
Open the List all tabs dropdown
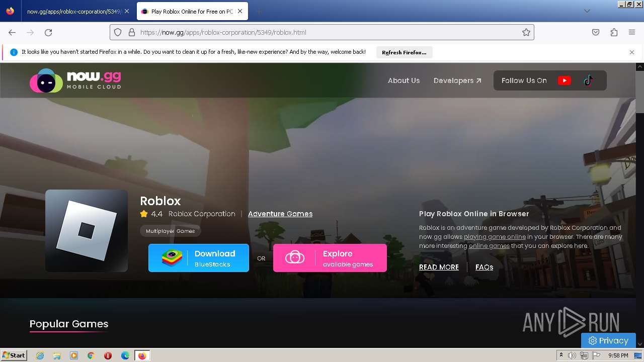click(x=587, y=11)
